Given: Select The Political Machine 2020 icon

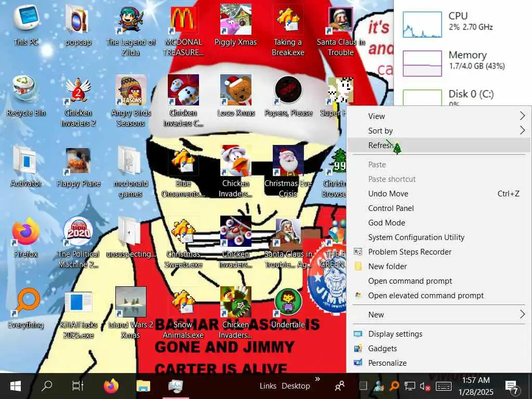Looking at the screenshot, I should (78, 243).
